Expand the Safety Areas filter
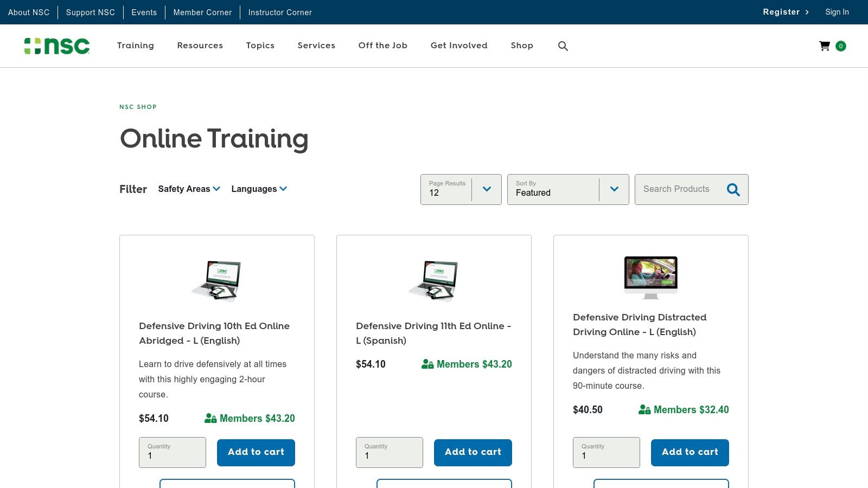The height and width of the screenshot is (488, 868). (x=189, y=189)
